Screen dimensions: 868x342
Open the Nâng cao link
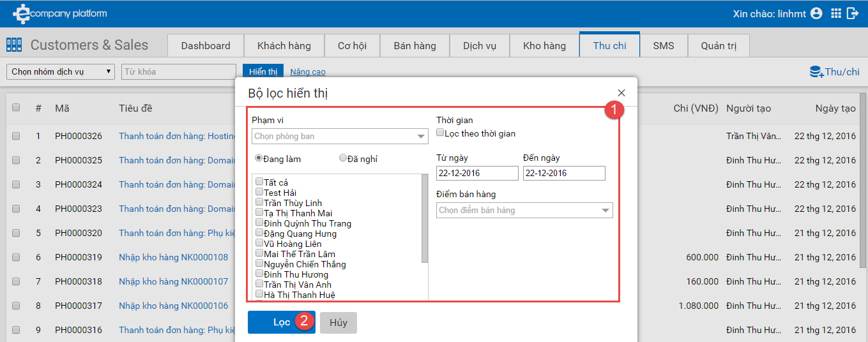[x=308, y=72]
